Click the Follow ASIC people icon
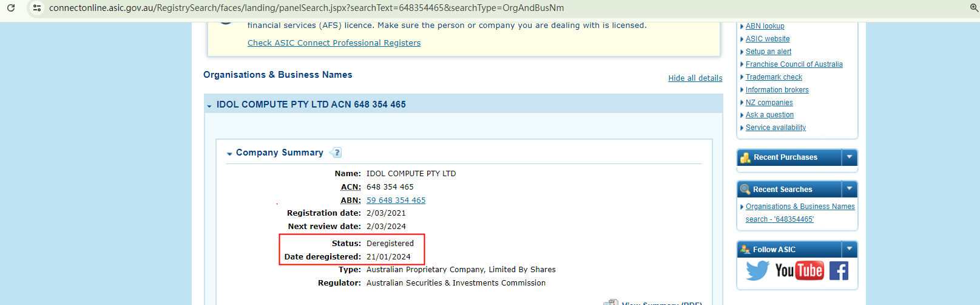Screen dimensions: 980x305 pyautogui.click(x=745, y=250)
